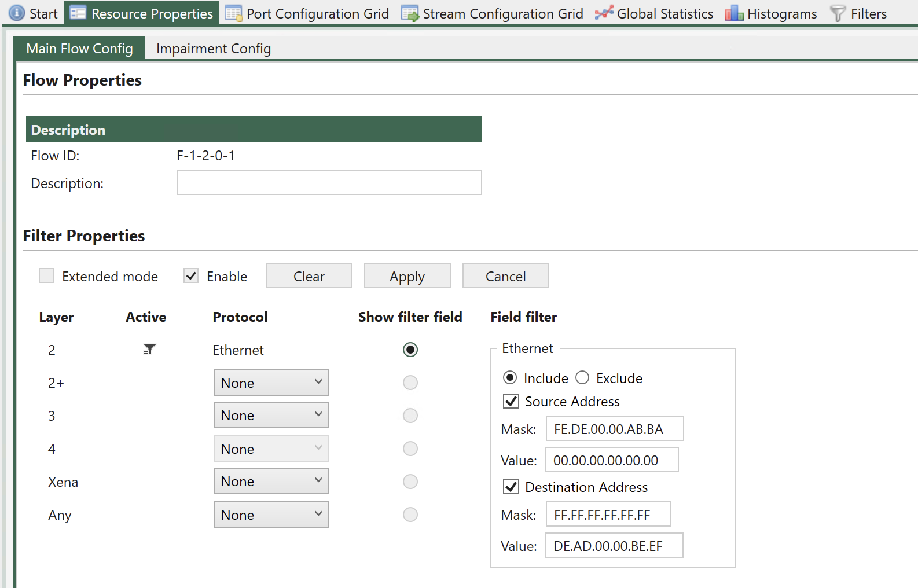This screenshot has height=588, width=918.
Task: Open the Resource Properties tab icon
Action: point(78,13)
